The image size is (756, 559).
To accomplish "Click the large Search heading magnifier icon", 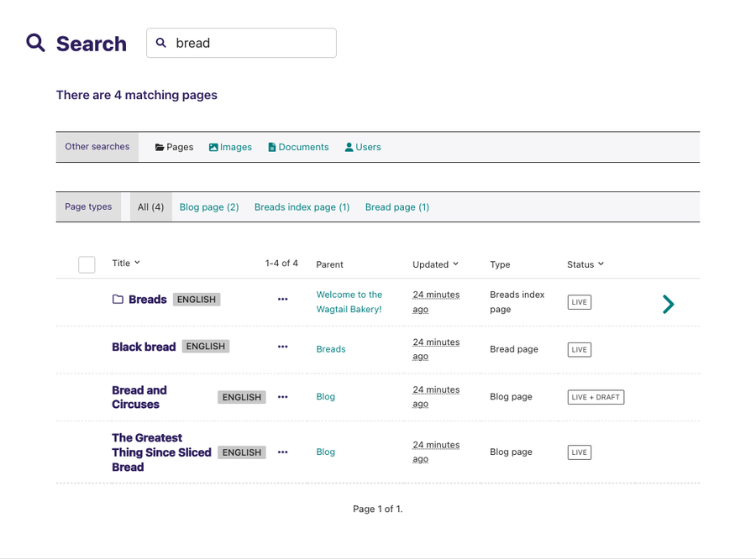I will (x=35, y=43).
